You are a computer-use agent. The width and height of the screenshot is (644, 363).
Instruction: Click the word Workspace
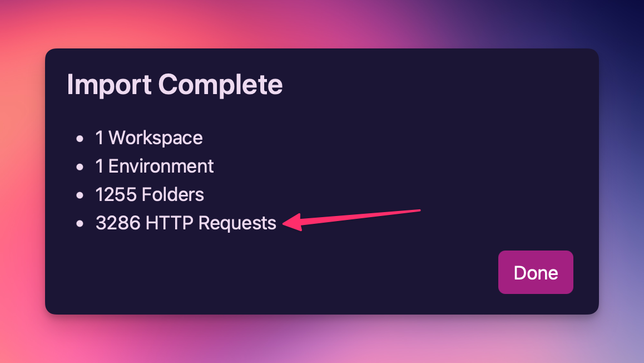(156, 138)
